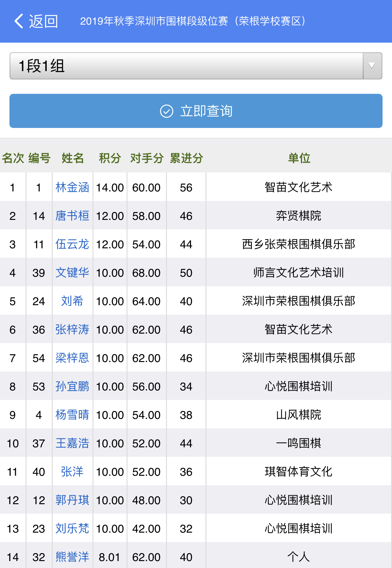Select player 郭丹琪
The height and width of the screenshot is (568, 392).
point(72,500)
